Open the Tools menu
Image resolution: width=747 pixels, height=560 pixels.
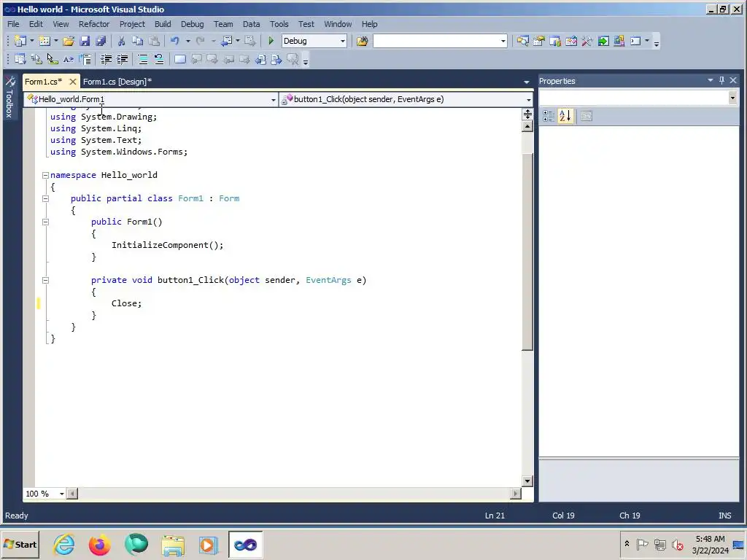click(279, 24)
